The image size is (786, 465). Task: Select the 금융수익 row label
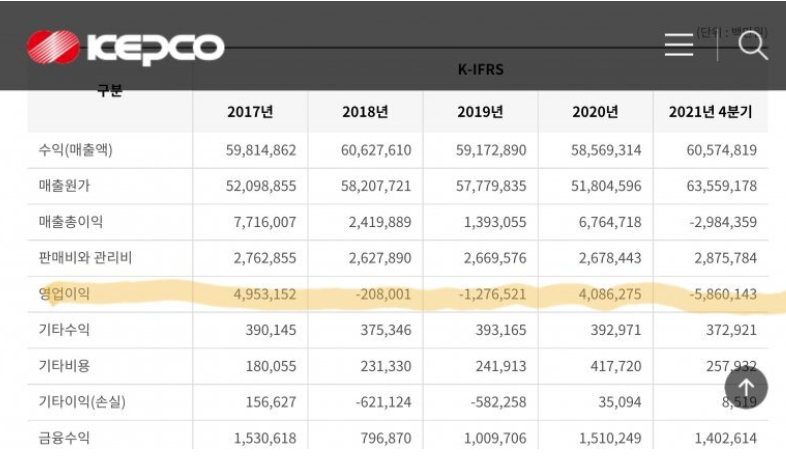pyautogui.click(x=64, y=438)
